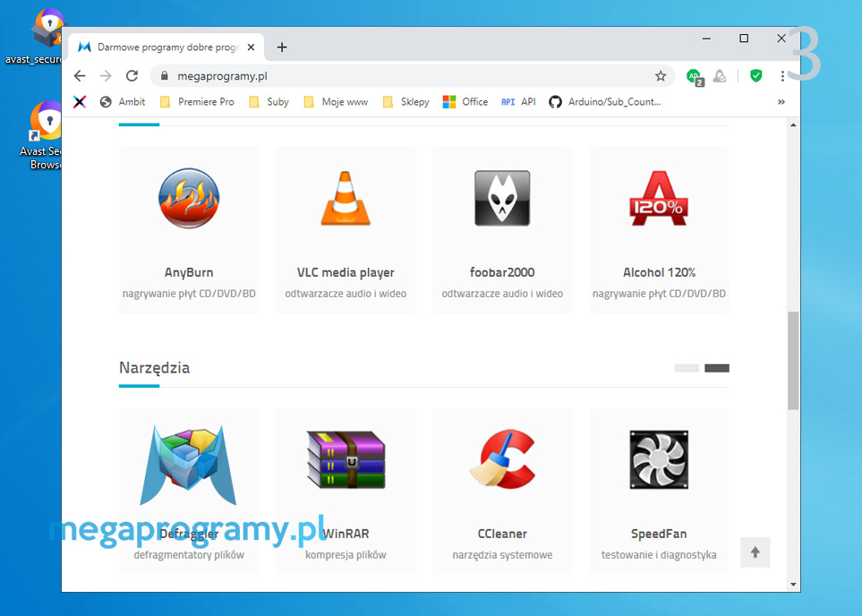Click 'kompresja plików' under WinRAR
The width and height of the screenshot is (862, 616).
tap(346, 555)
